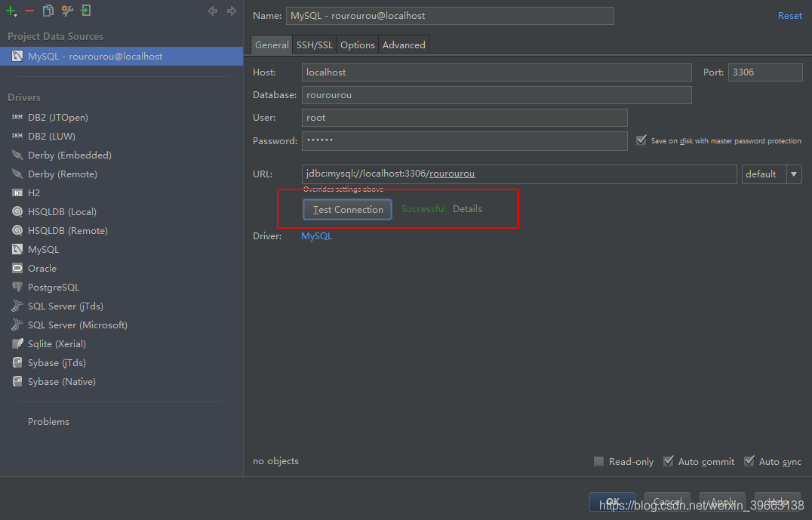The height and width of the screenshot is (520, 812).
Task: Open the Options tab
Action: click(x=357, y=45)
